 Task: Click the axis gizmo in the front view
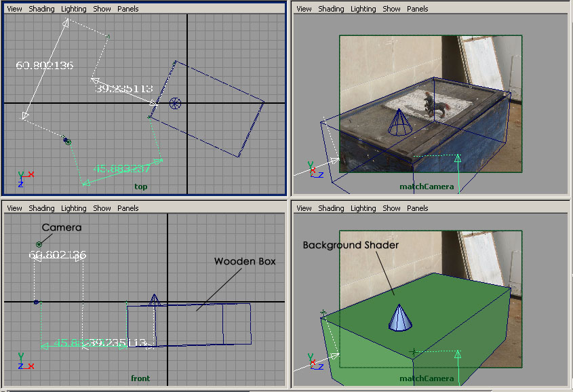25,360
